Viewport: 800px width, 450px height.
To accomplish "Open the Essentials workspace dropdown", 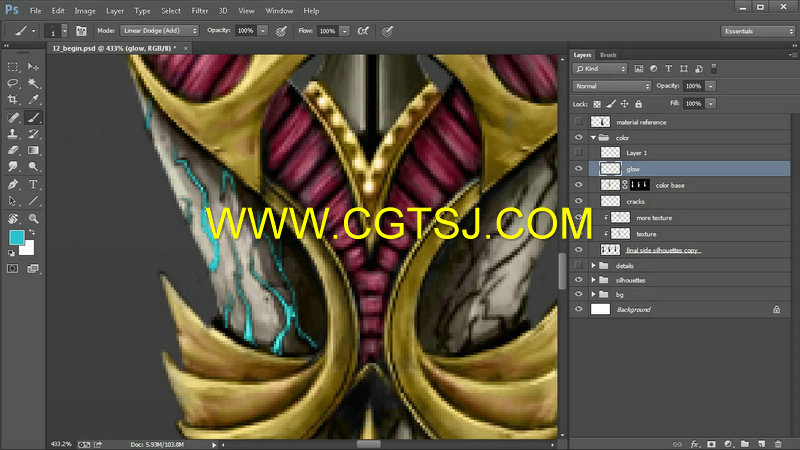I will [758, 31].
